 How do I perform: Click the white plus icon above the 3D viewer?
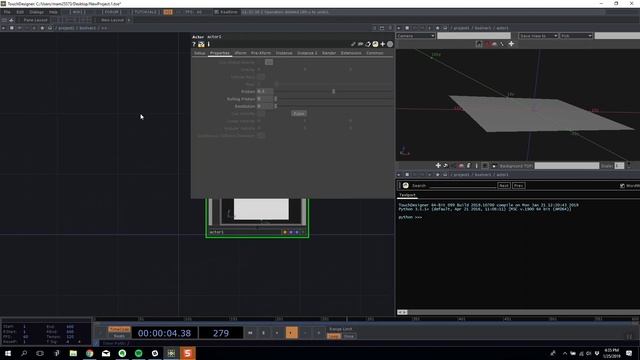pyautogui.click(x=511, y=44)
